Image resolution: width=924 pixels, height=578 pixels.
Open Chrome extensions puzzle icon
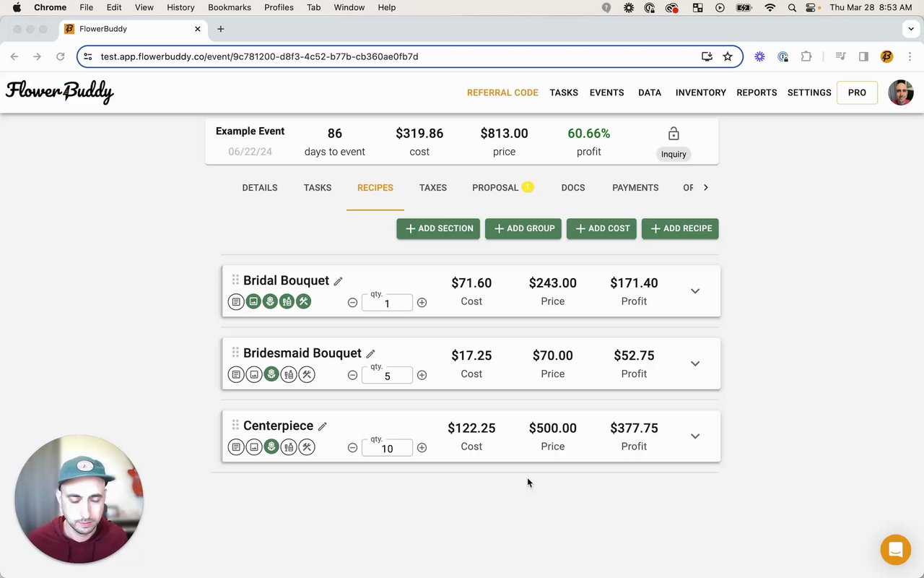[806, 56]
